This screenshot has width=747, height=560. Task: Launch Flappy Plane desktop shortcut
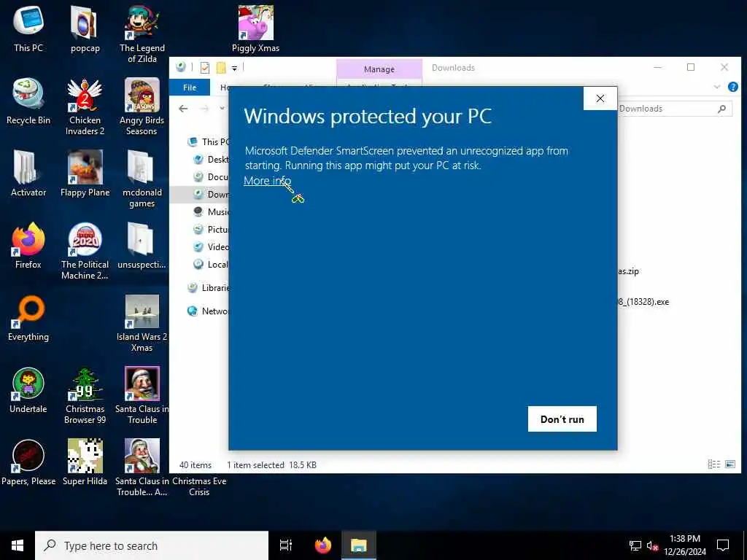coord(85,174)
